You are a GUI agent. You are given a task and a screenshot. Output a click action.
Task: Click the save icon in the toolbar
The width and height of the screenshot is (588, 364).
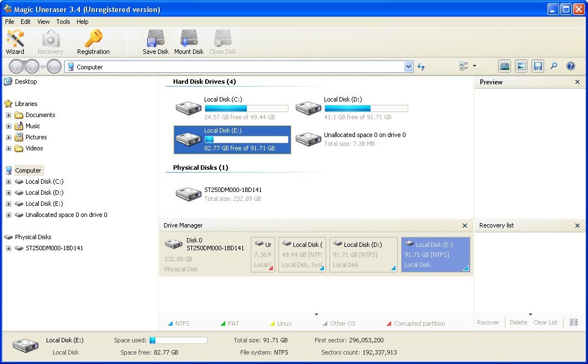pos(538,65)
